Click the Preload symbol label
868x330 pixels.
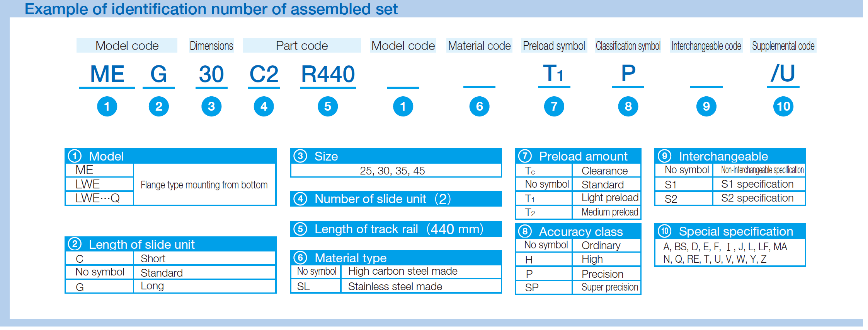554,46
